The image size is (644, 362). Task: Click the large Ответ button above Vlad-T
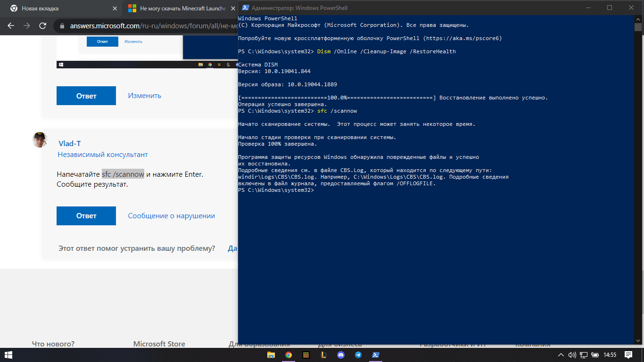[x=86, y=96]
